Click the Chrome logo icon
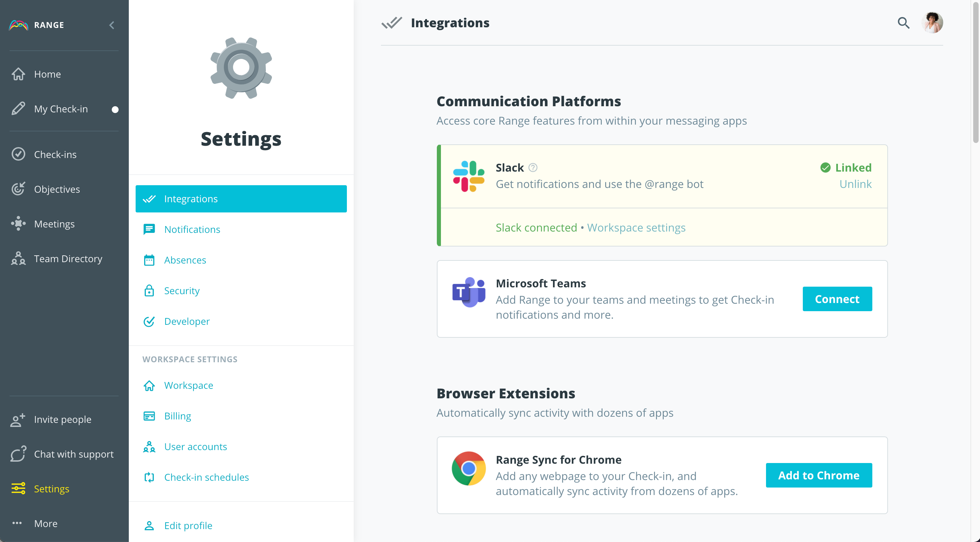 469,468
